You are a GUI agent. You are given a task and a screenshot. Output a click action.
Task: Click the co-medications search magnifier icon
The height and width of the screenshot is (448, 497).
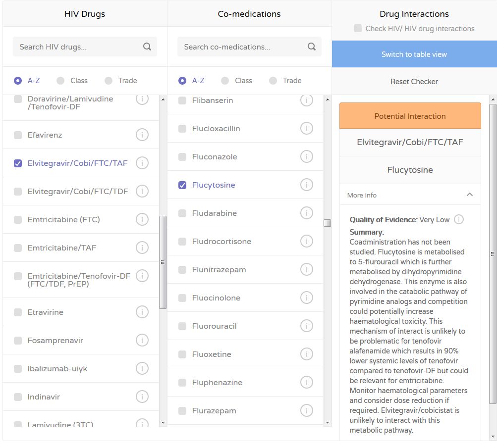312,47
